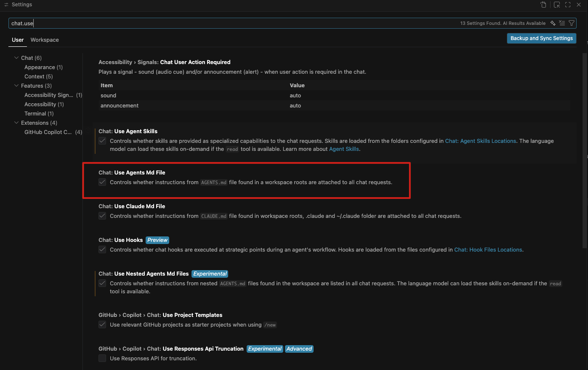Screen dimensions: 588x370
Task: Click the Backup and Sync Settings button
Action: pyautogui.click(x=541, y=38)
